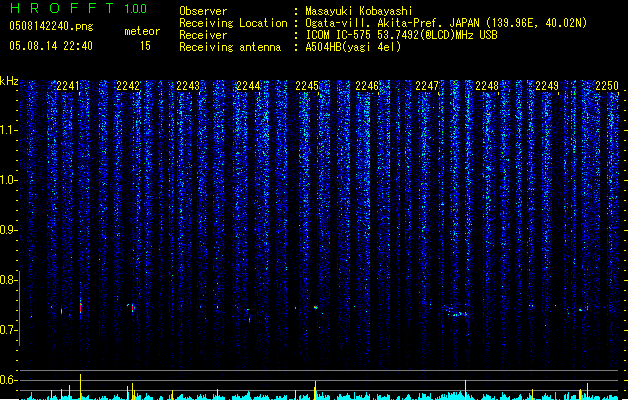Click the 2246 time marker
629x400 pixels.
(367, 86)
